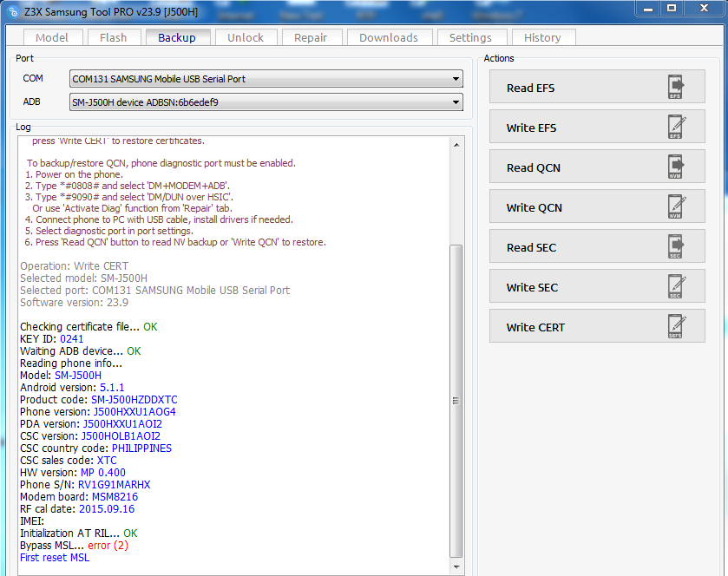The height and width of the screenshot is (576, 728).
Task: Click the country code PHILIPPINES
Action: click(x=141, y=448)
